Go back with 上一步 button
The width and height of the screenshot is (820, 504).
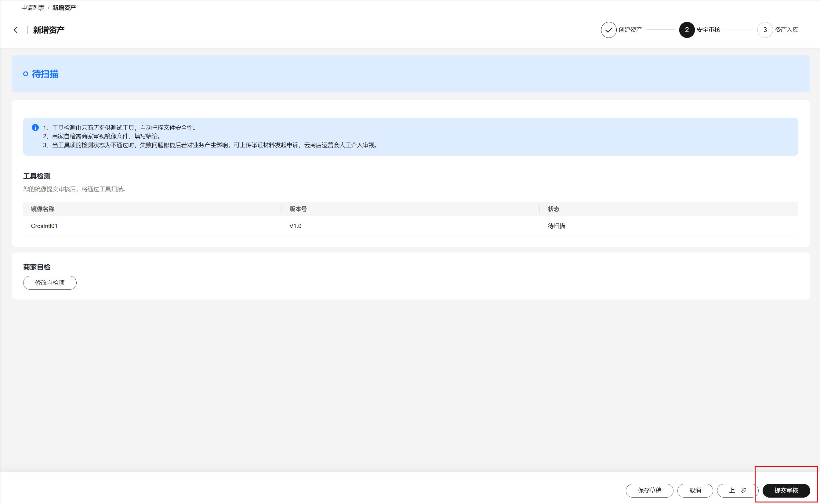pyautogui.click(x=737, y=490)
